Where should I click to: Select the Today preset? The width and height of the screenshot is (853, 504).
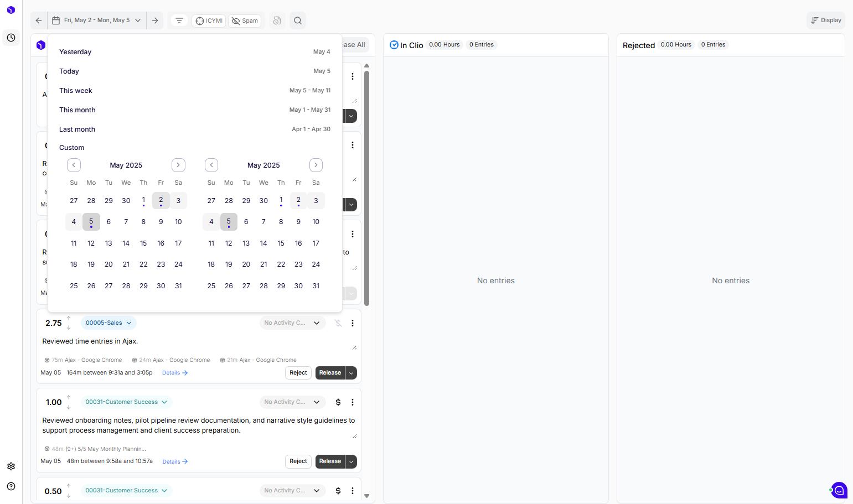click(x=195, y=71)
